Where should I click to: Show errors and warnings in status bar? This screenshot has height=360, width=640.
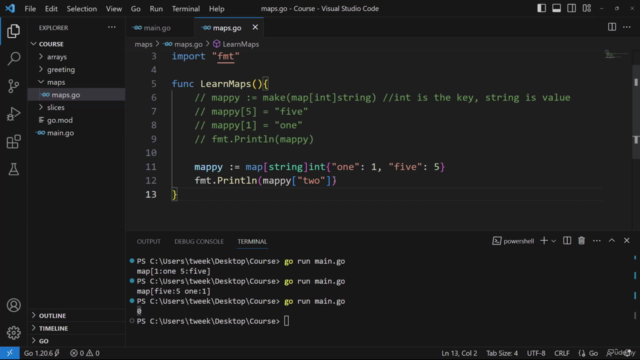pos(84,353)
